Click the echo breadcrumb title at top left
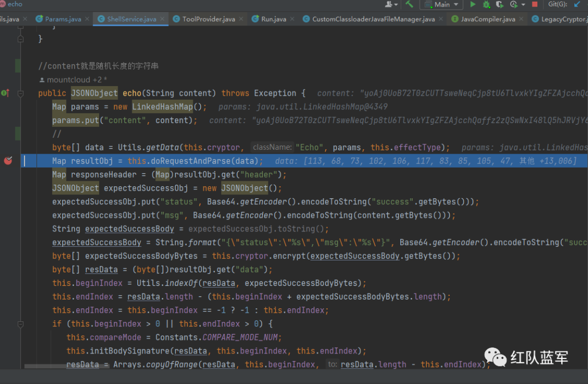The image size is (588, 384). 15,4
